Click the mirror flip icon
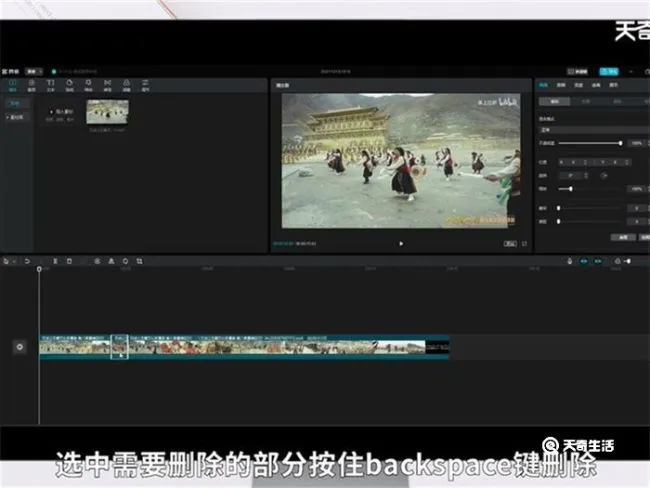 pyautogui.click(x=111, y=261)
